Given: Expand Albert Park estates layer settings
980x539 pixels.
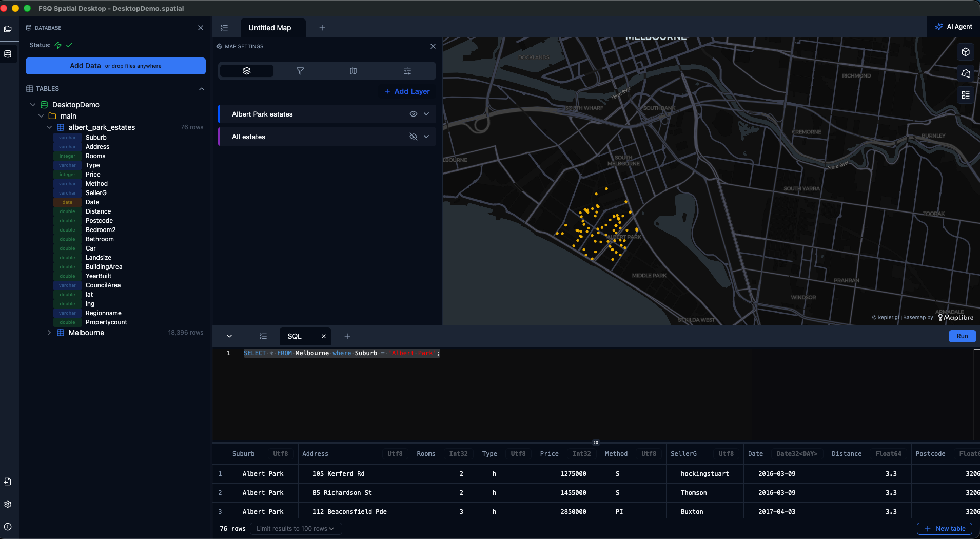Looking at the screenshot, I should click(x=426, y=114).
